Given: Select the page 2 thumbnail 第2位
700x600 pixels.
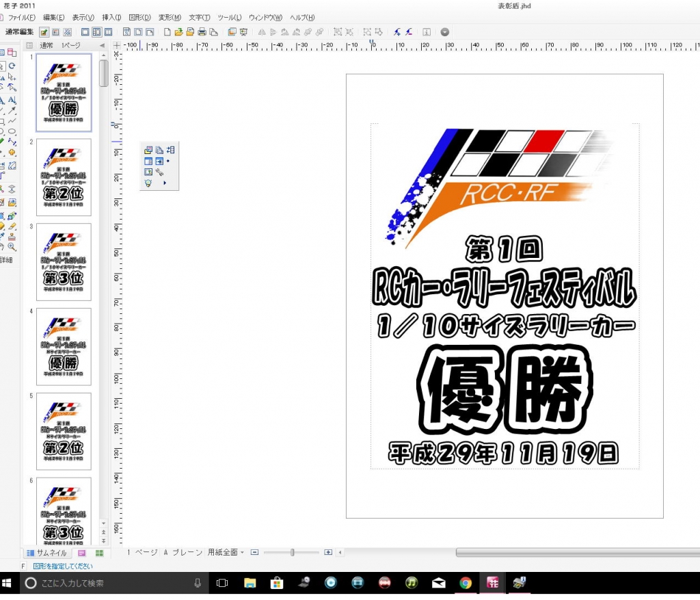Looking at the screenshot, I should point(64,177).
